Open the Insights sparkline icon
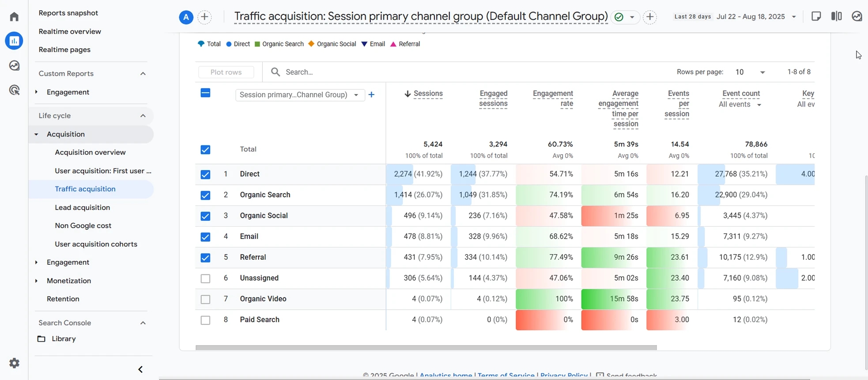 (857, 16)
